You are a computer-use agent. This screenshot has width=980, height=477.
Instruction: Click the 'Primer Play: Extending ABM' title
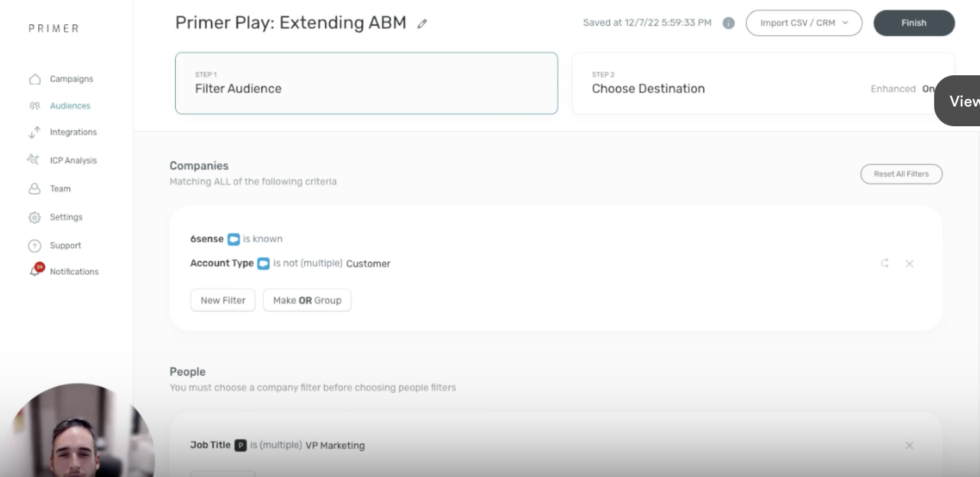pyautogui.click(x=291, y=23)
